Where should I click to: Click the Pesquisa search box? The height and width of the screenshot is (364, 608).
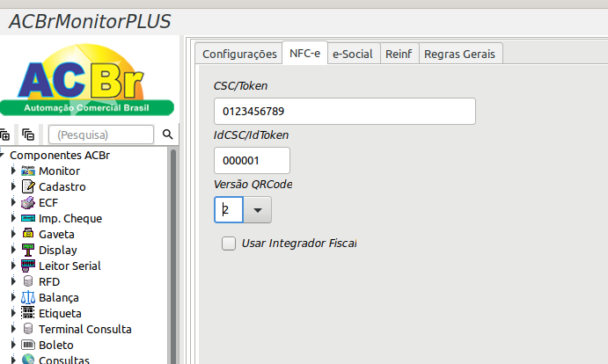point(101,135)
